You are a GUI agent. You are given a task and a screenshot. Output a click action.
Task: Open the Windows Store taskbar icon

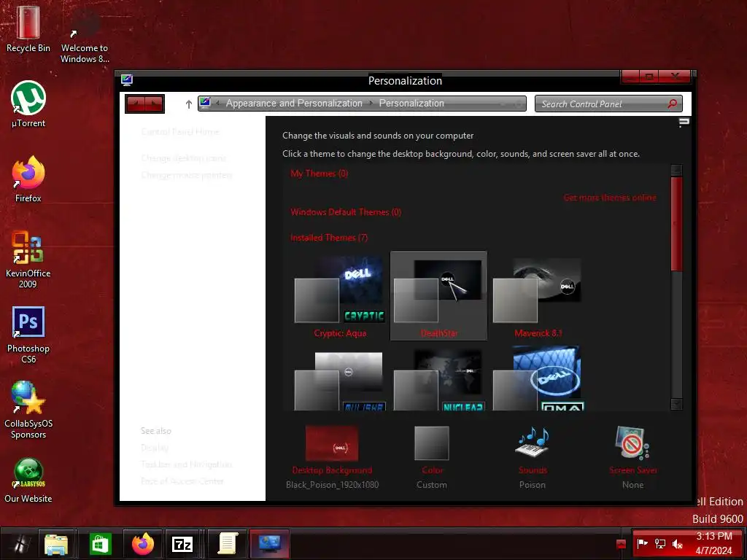(100, 544)
